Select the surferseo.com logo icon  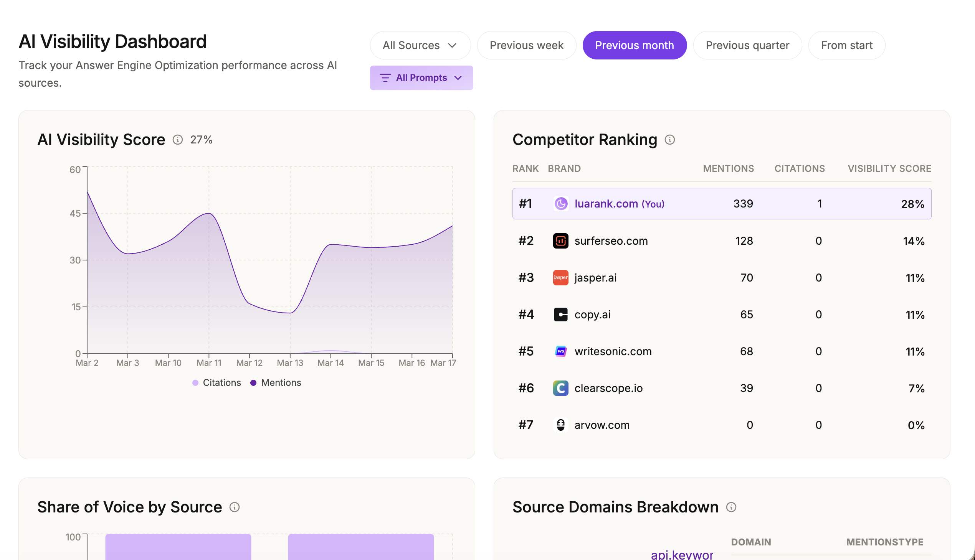click(561, 241)
